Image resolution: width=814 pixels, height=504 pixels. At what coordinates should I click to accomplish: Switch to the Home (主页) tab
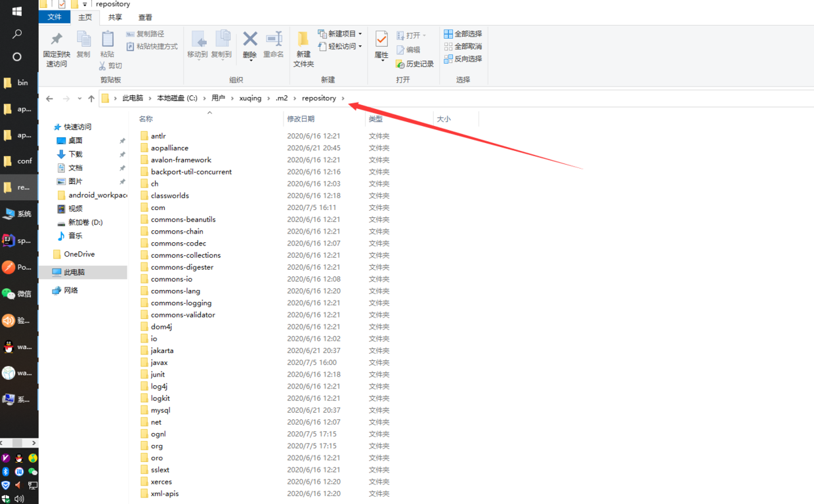point(85,18)
